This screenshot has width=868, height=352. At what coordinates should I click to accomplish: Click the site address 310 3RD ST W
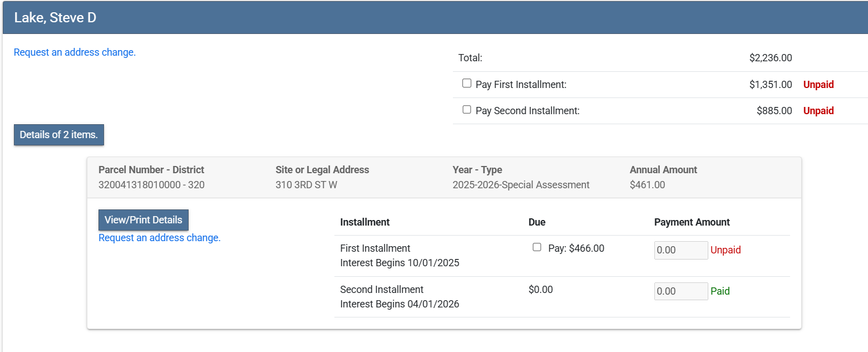pyautogui.click(x=306, y=185)
